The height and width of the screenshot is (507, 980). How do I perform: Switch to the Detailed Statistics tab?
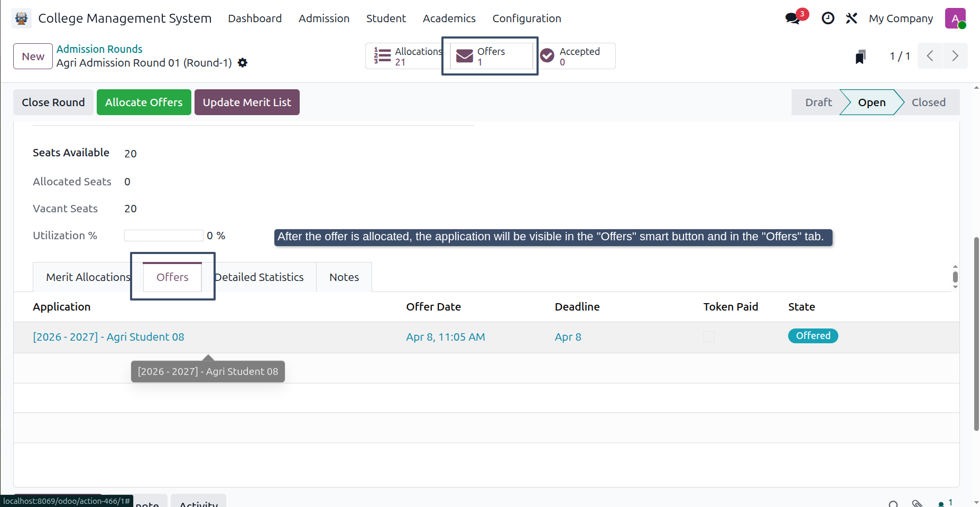(259, 277)
